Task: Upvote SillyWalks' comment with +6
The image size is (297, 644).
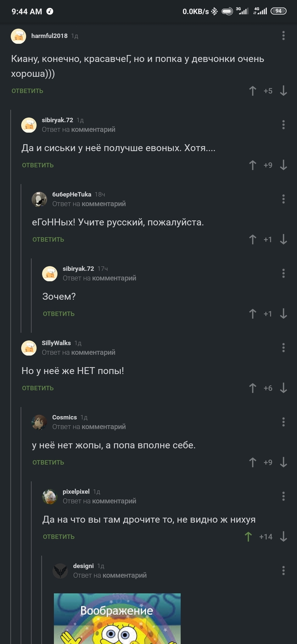Action: [x=252, y=388]
